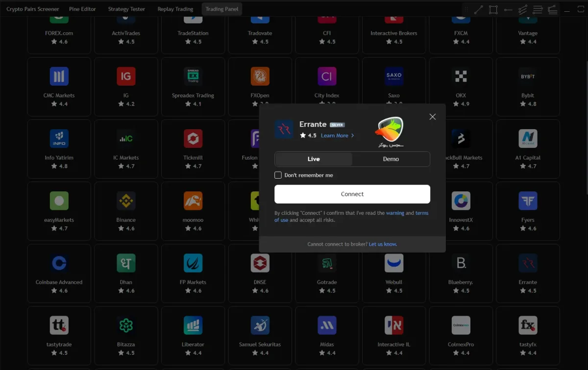This screenshot has height=370, width=588.
Task: Click the Interactive Brokers card name
Action: pyautogui.click(x=394, y=33)
